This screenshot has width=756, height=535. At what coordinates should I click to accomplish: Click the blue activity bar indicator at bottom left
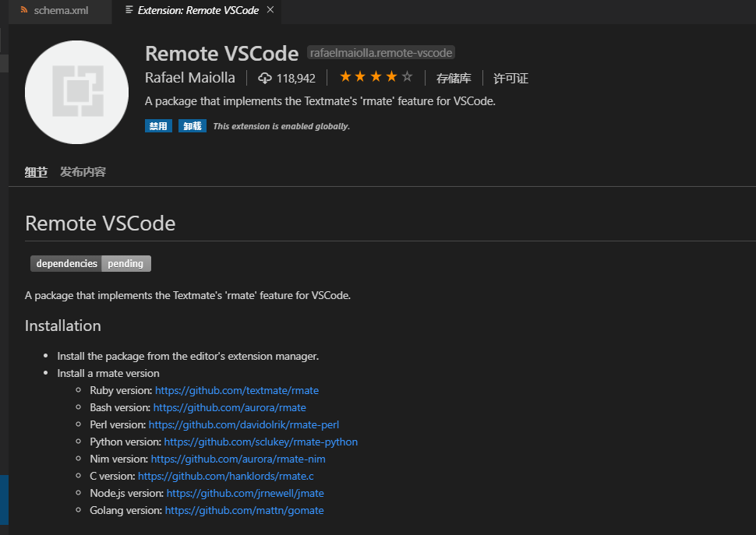2,500
